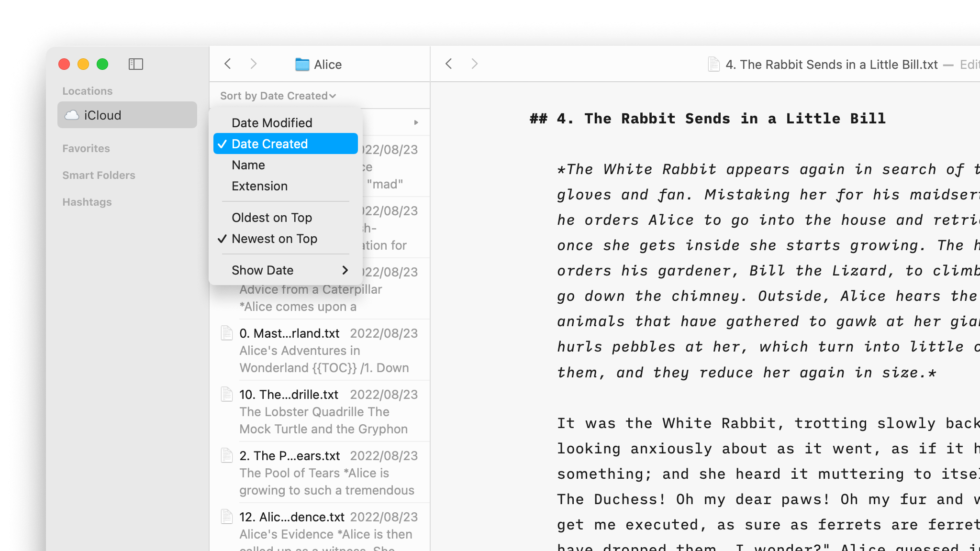The height and width of the screenshot is (551, 980).
Task: Click the disclosure arrow at top of file list
Action: (x=416, y=122)
